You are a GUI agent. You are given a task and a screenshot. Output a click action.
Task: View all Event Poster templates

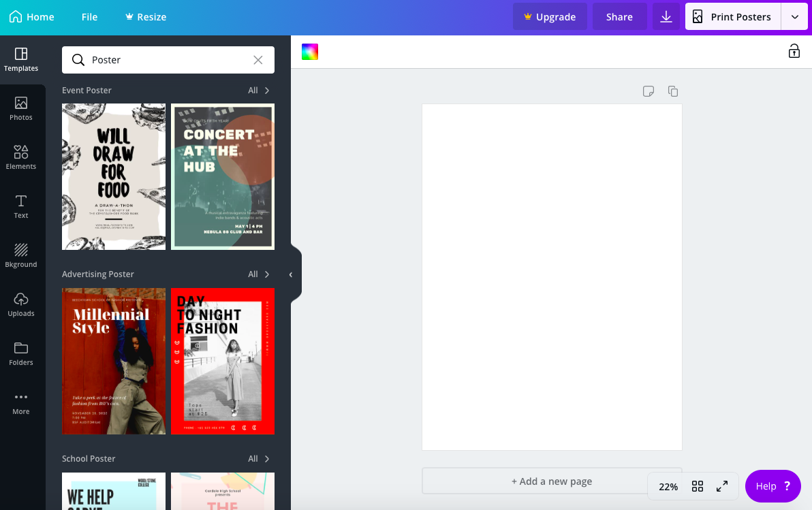point(259,90)
